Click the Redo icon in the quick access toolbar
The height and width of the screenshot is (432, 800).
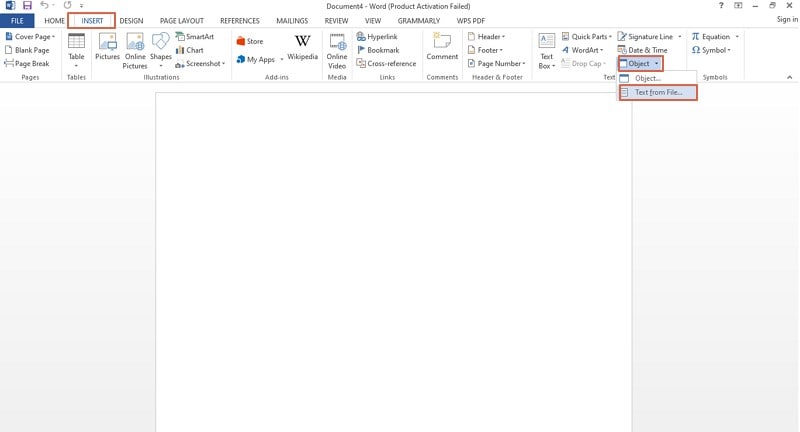67,6
